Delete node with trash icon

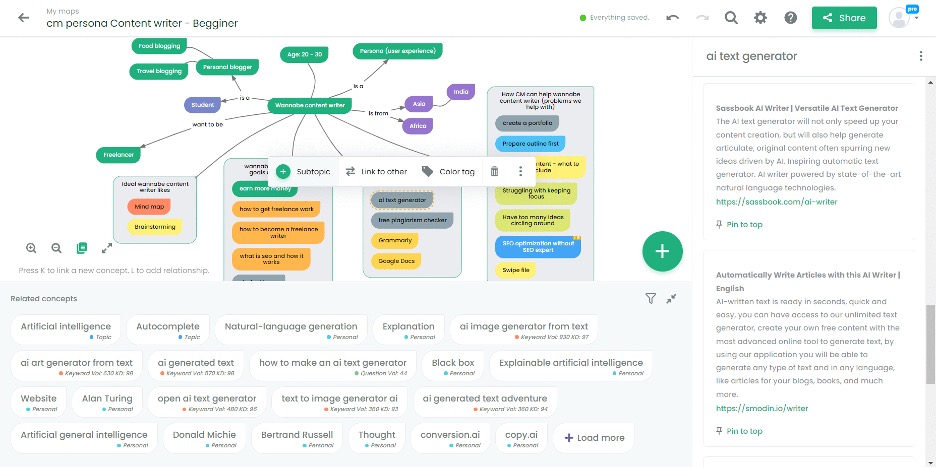[x=494, y=172]
